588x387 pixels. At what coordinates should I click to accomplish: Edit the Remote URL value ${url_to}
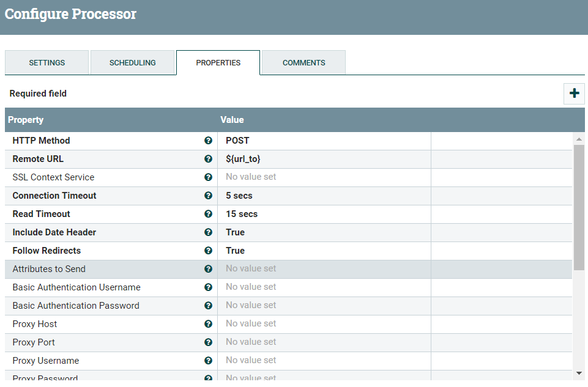pos(324,159)
